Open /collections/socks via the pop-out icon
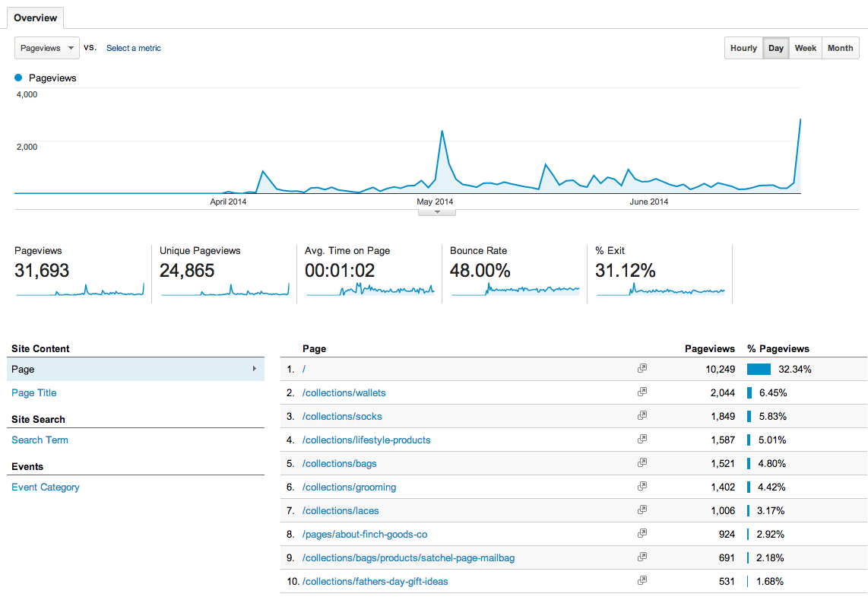 (642, 415)
